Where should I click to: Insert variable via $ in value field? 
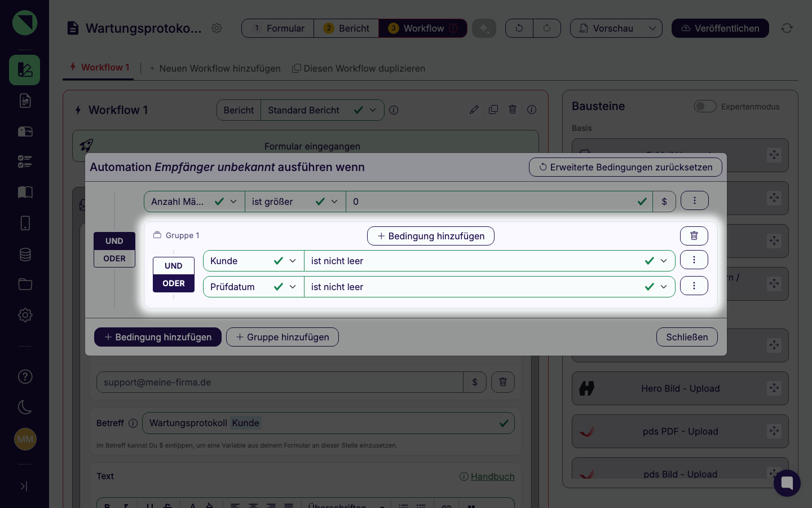point(664,202)
